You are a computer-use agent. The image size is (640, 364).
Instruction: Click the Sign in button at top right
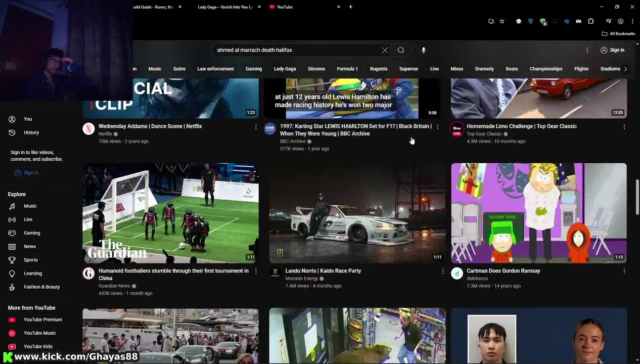pyautogui.click(x=612, y=50)
